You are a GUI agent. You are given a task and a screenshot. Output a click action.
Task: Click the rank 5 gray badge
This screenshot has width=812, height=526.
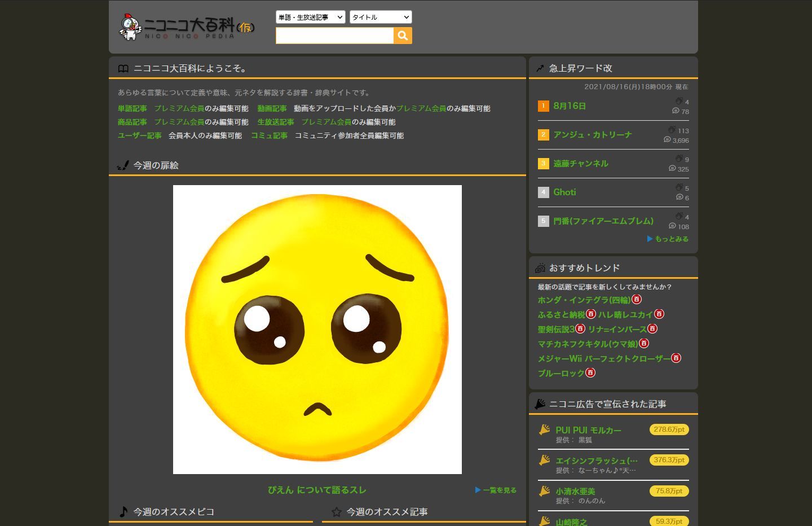(x=544, y=221)
